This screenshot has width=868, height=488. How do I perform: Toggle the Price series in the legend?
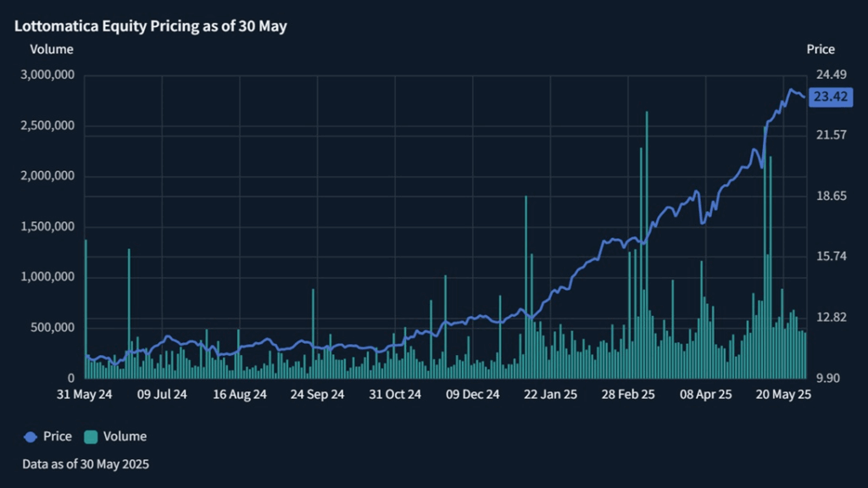tap(48, 436)
